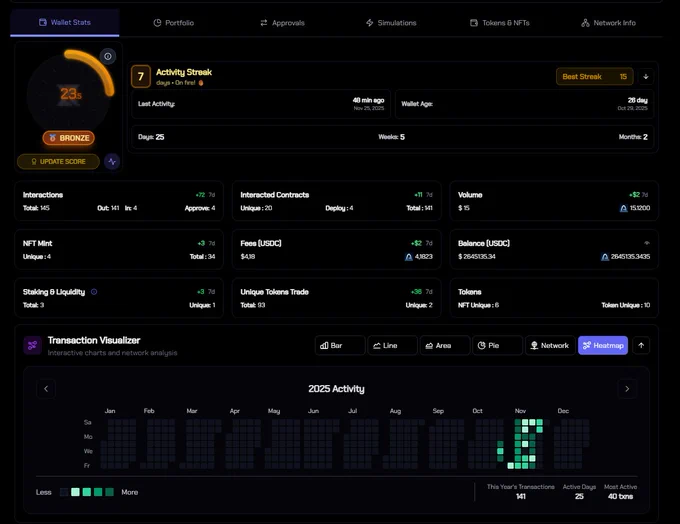Click the activity pulse icon beside Update Score
This screenshot has height=524, width=680.
pyautogui.click(x=112, y=161)
